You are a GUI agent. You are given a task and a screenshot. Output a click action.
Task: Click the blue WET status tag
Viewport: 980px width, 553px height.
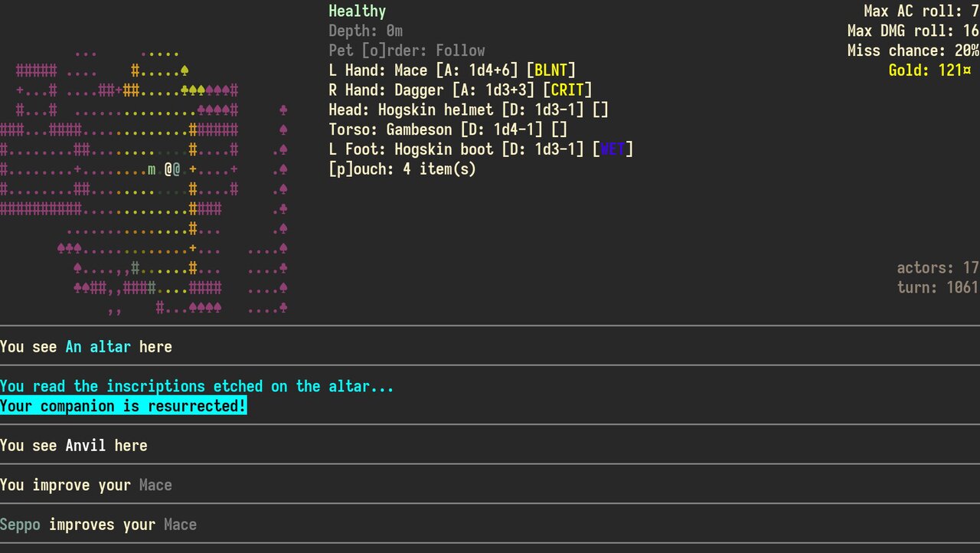tap(613, 149)
